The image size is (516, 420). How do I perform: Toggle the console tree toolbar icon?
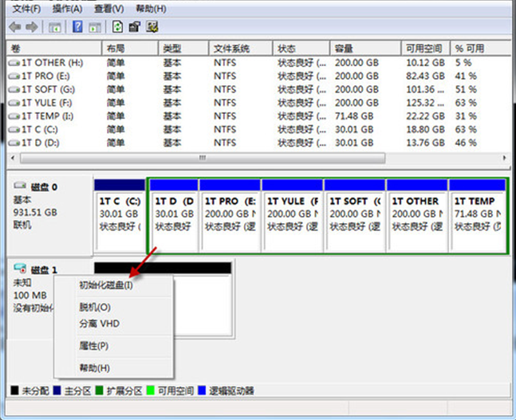pos(54,27)
